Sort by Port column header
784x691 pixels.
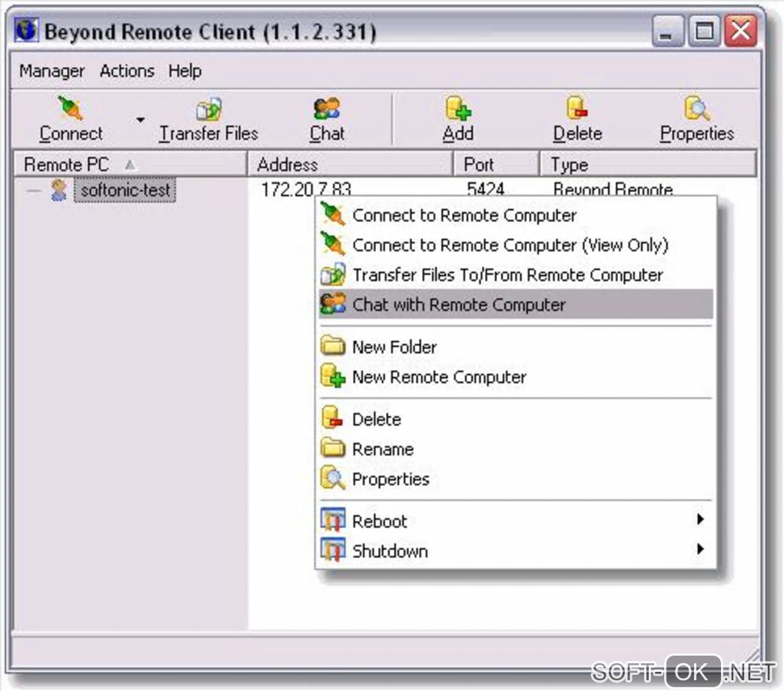[497, 164]
